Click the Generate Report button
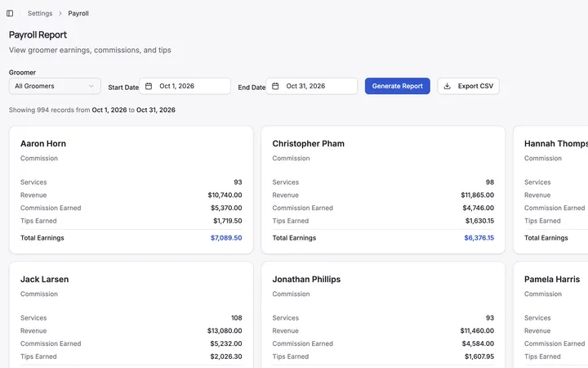The height and width of the screenshot is (368, 588). pos(398,86)
